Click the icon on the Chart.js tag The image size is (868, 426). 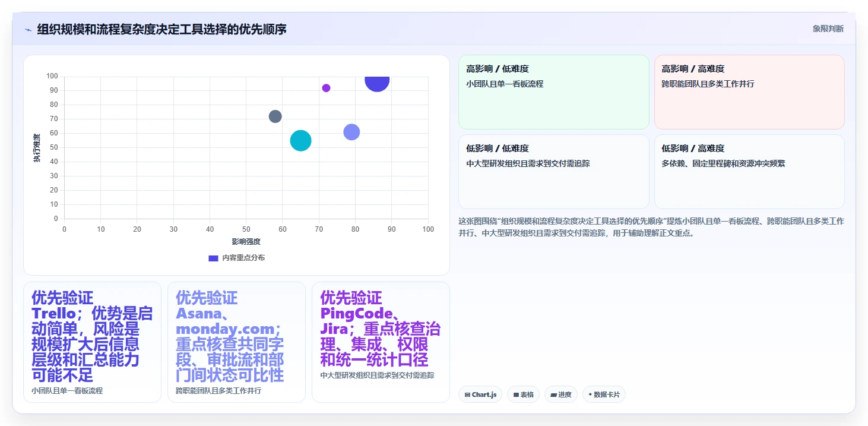click(x=468, y=395)
